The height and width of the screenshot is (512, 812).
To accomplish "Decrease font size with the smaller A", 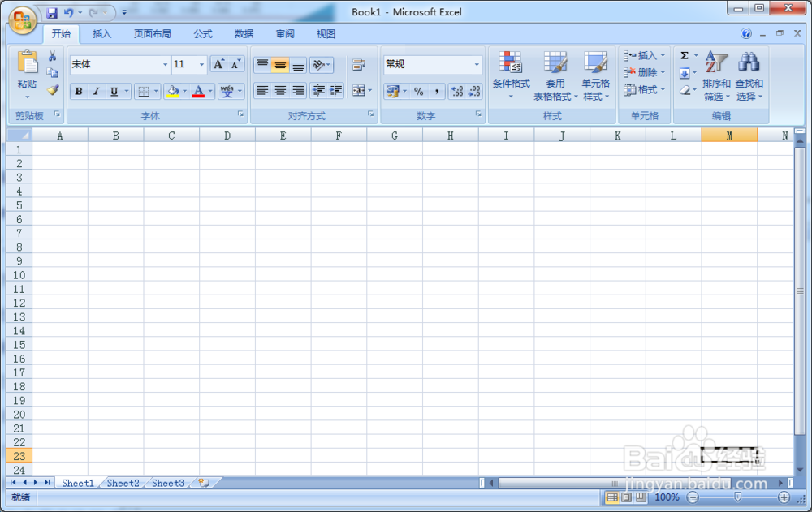I will (235, 64).
